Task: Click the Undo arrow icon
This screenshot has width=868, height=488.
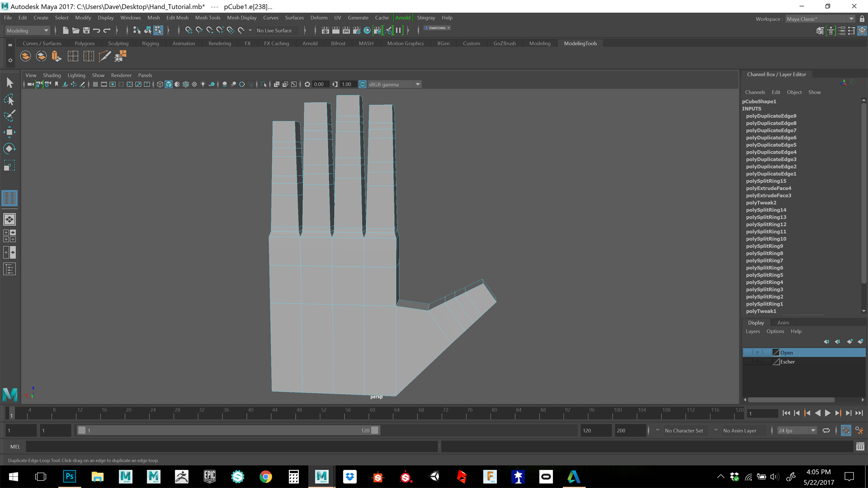Action: pos(97,30)
